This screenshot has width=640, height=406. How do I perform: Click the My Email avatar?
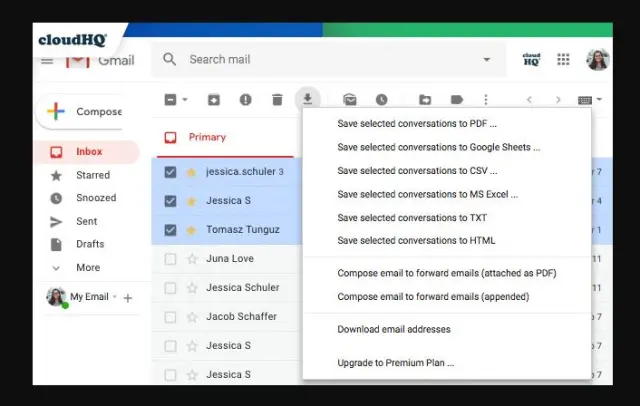[x=56, y=297]
